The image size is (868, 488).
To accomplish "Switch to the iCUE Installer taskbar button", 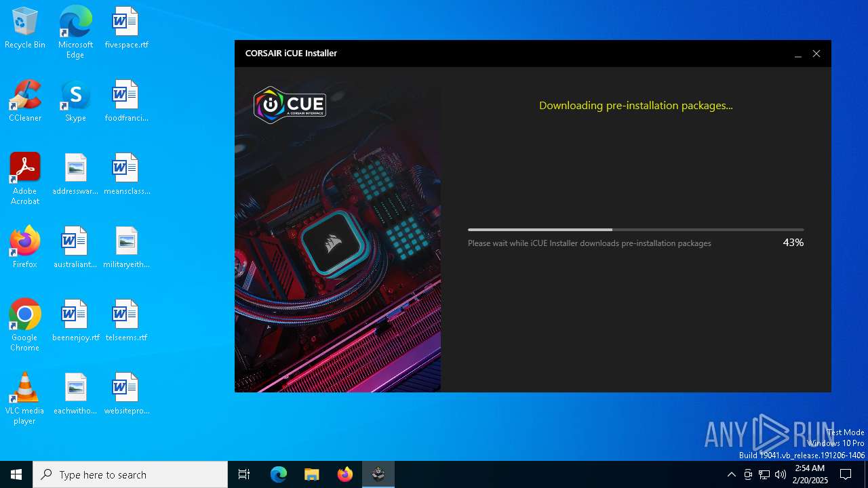I will coord(378,474).
